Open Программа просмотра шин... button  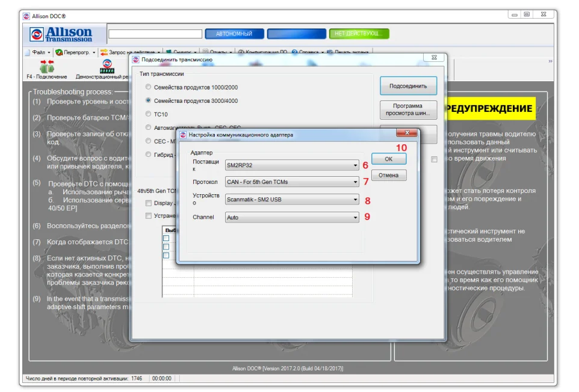click(408, 109)
